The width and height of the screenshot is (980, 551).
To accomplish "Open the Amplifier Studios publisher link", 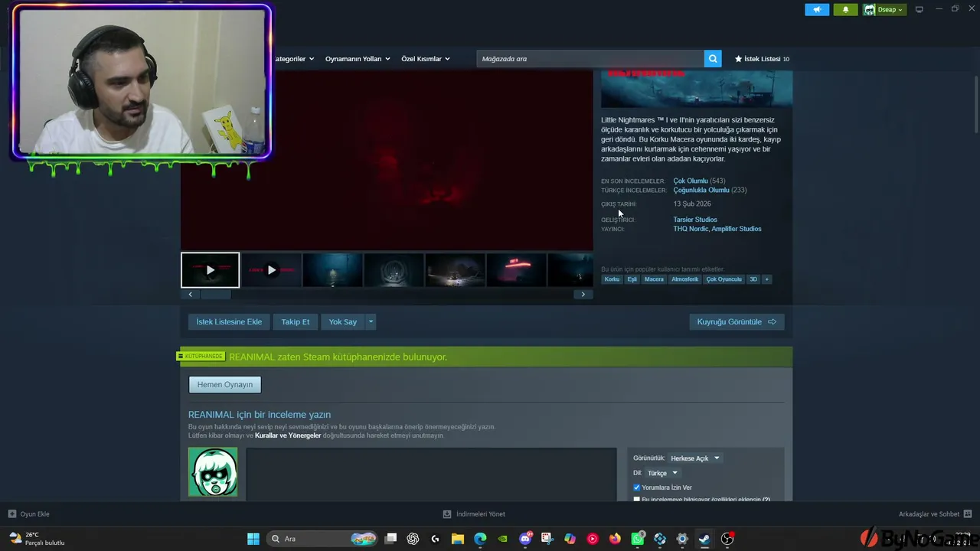I will (737, 229).
